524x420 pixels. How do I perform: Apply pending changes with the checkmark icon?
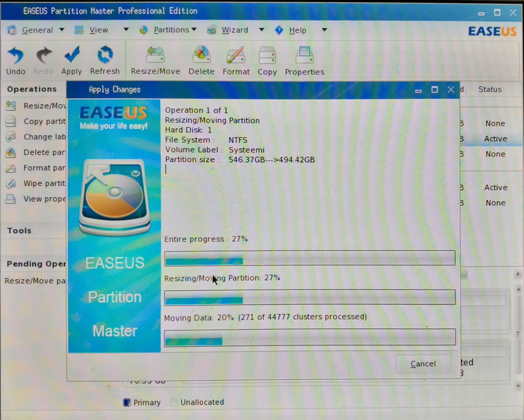coord(72,54)
